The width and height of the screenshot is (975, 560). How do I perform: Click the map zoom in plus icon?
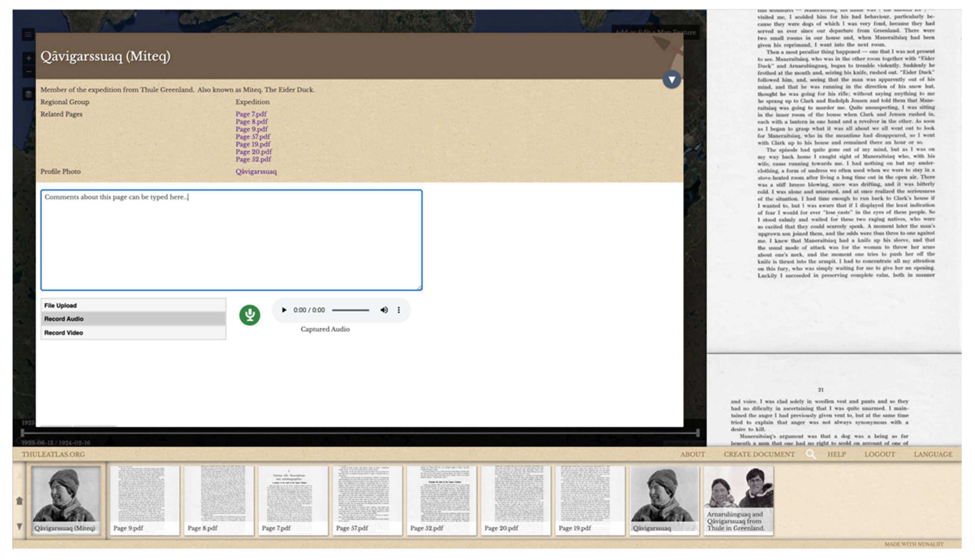point(29,58)
